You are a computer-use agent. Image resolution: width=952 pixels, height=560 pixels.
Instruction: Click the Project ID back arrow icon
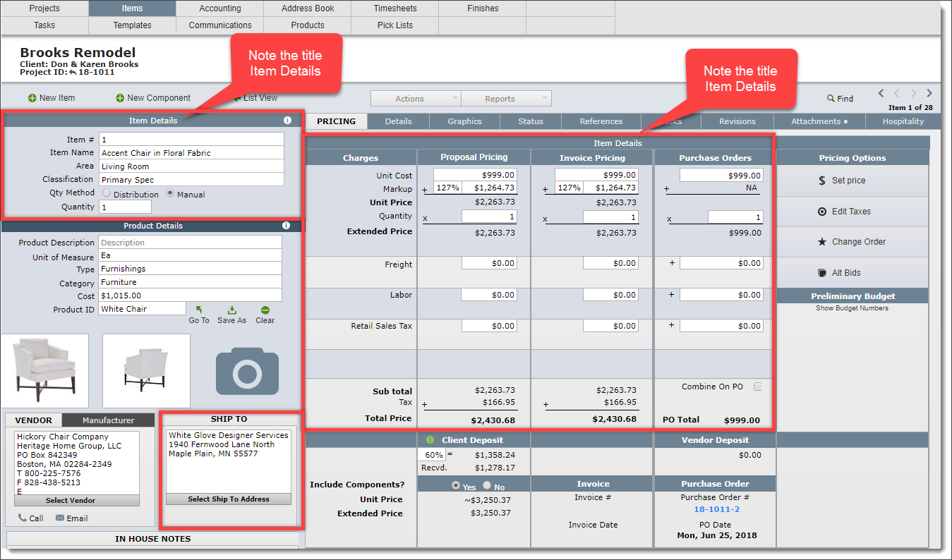click(x=73, y=72)
